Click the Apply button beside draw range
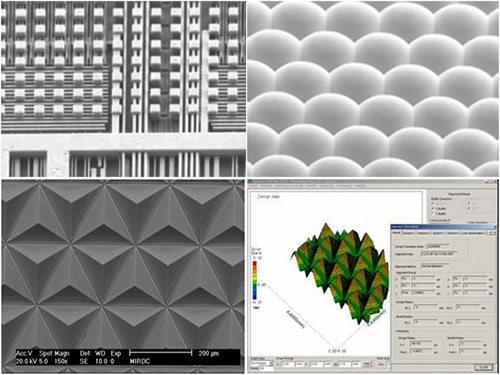This screenshot has width=500, height=375. click(367, 364)
